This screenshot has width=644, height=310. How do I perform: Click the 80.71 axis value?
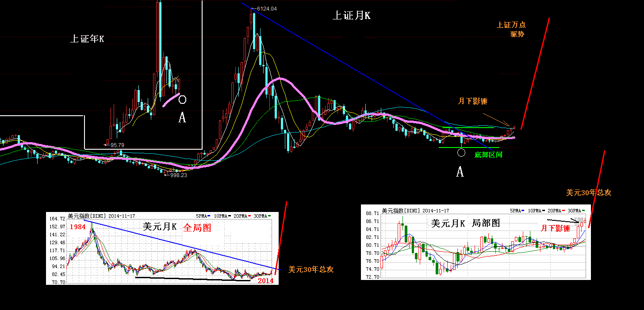(x=372, y=245)
